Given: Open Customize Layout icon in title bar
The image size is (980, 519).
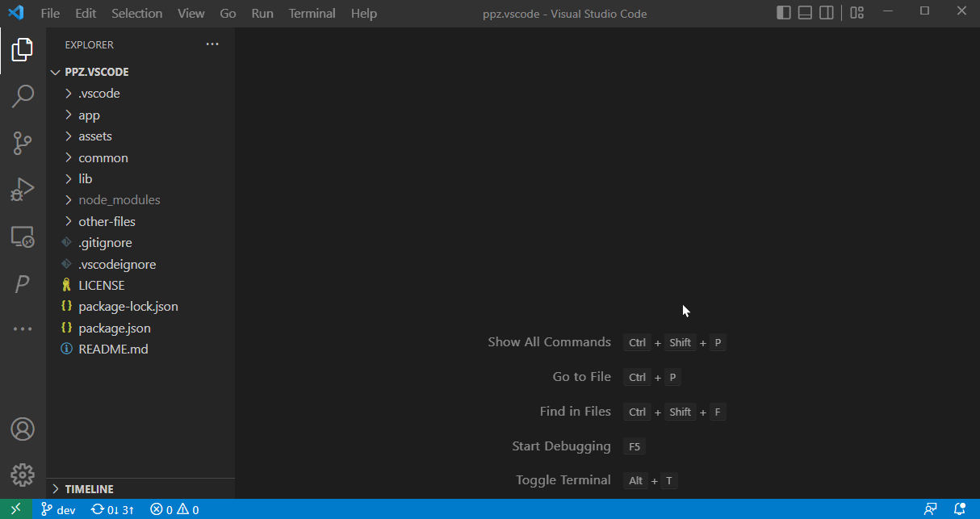Looking at the screenshot, I should pos(857,13).
